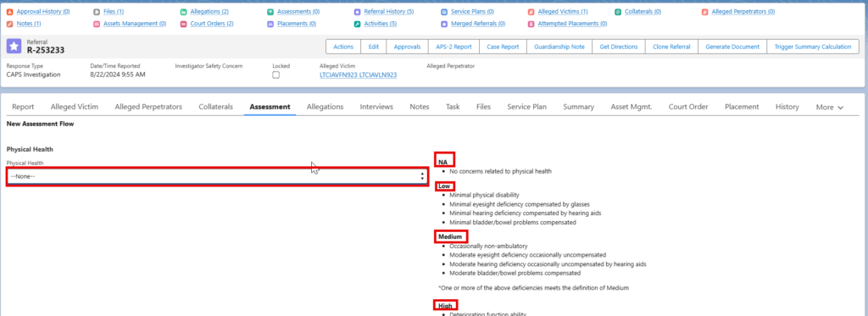Switch to the Task tab
This screenshot has height=316, width=868.
point(453,107)
